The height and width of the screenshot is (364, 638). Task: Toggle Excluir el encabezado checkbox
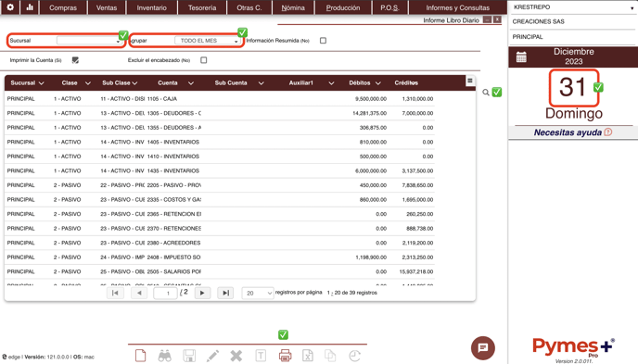pos(204,60)
